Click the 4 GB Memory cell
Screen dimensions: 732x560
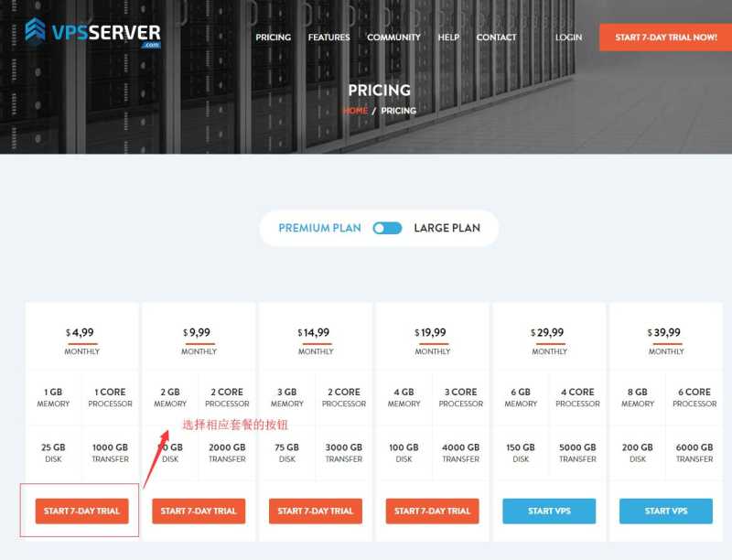point(404,398)
